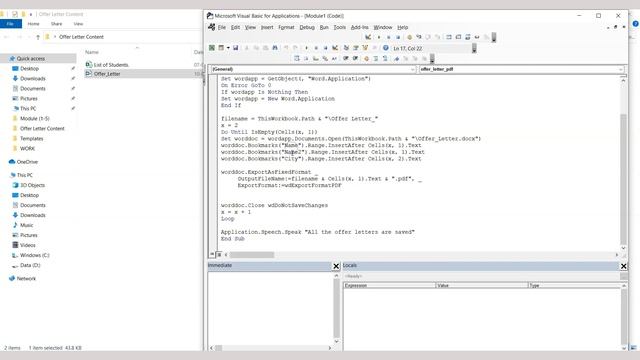Open the Window menu

click(x=383, y=27)
